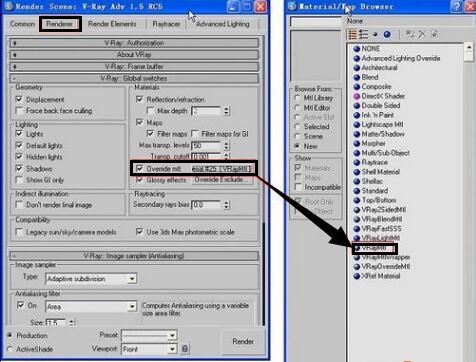The width and height of the screenshot is (476, 362).
Task: Collapse V-Ray:: Image sampler rollout
Action: [x=134, y=256]
